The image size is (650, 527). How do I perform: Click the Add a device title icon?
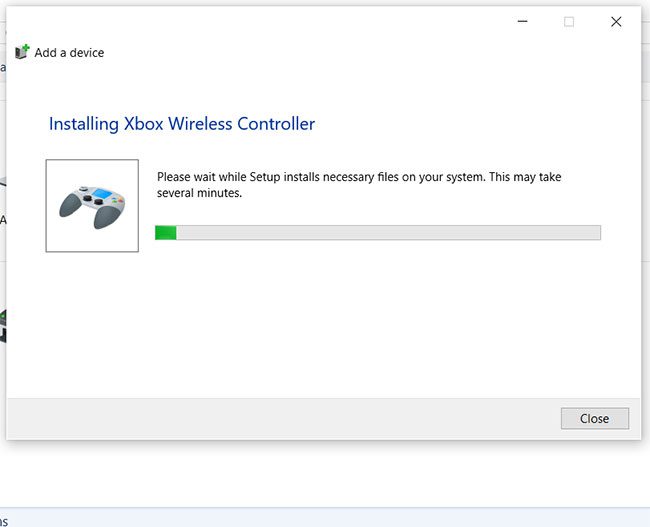(x=22, y=52)
